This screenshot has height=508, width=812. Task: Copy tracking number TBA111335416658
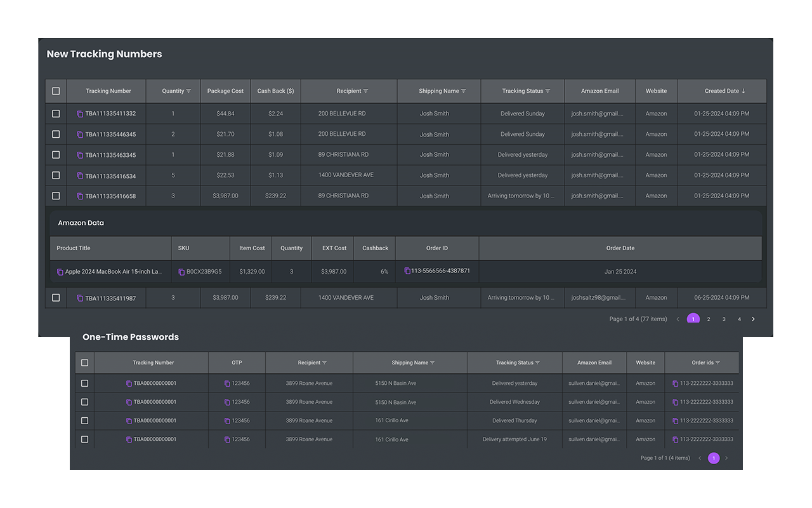80,196
